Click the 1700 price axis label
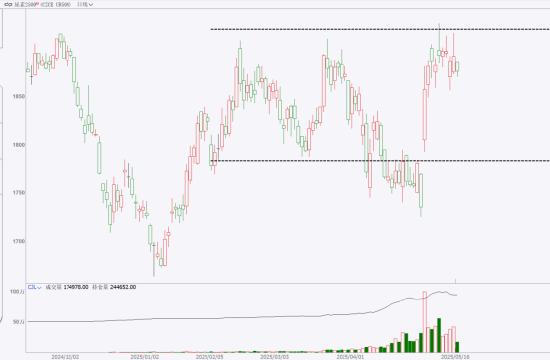Screen dimensions: 550x360 coord(19,241)
